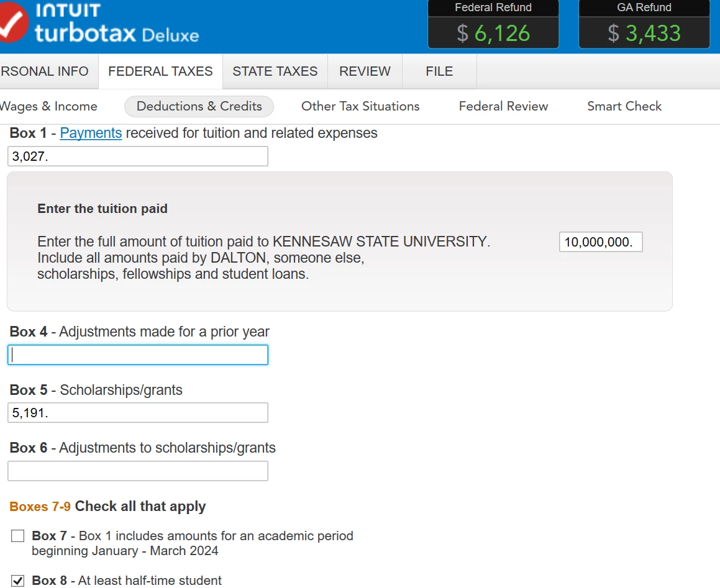Check Box 7 academic period checkbox

tap(17, 536)
